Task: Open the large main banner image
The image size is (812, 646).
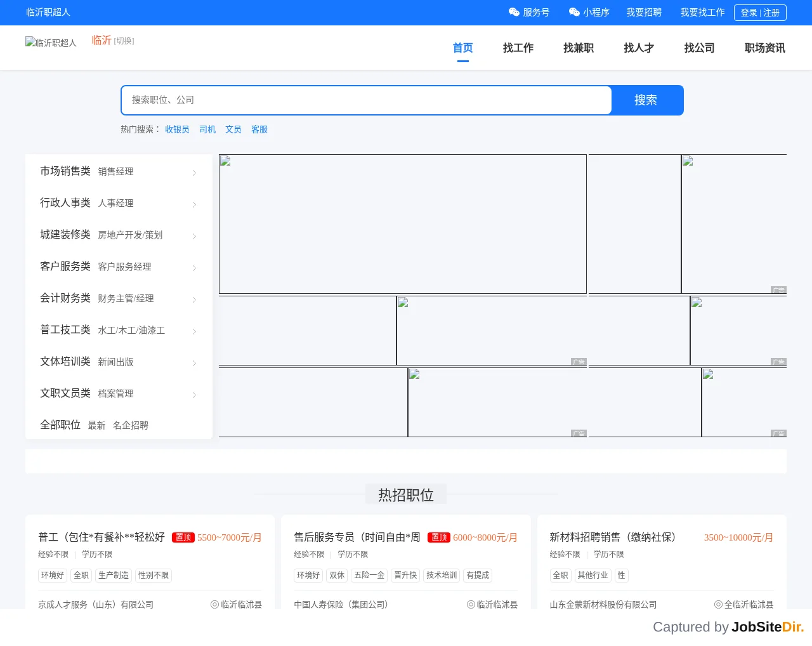Action: point(403,224)
